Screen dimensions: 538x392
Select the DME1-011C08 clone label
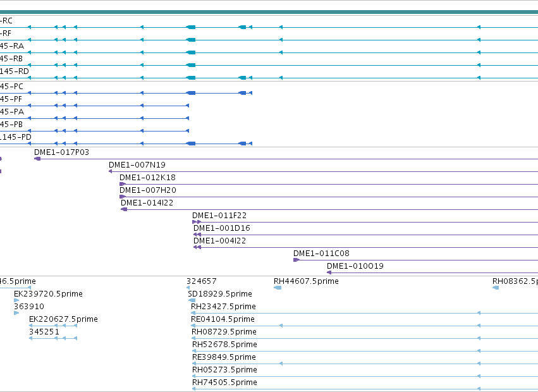[x=321, y=254]
